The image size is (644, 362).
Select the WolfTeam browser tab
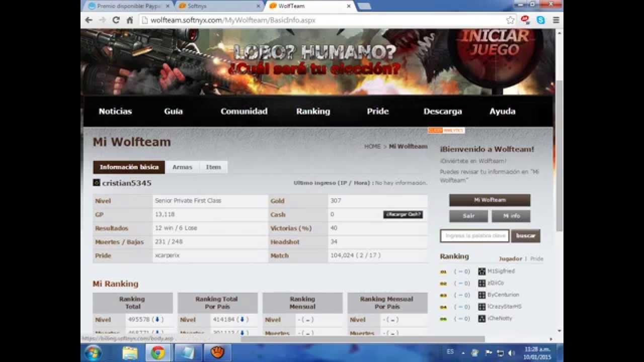click(309, 6)
